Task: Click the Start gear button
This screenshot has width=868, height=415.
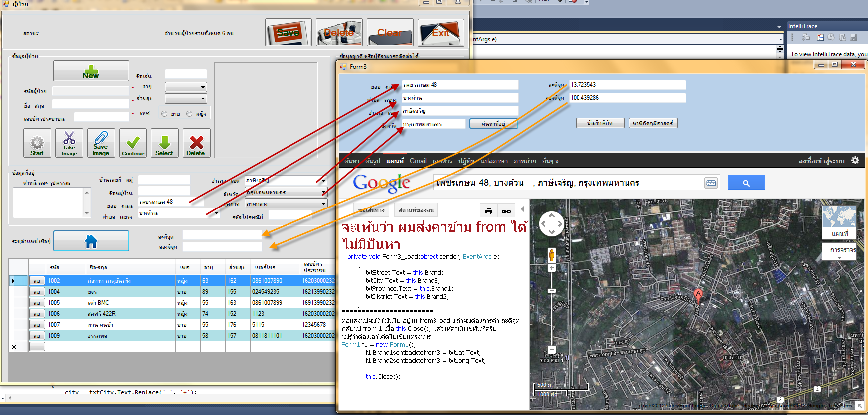Action: (37, 143)
